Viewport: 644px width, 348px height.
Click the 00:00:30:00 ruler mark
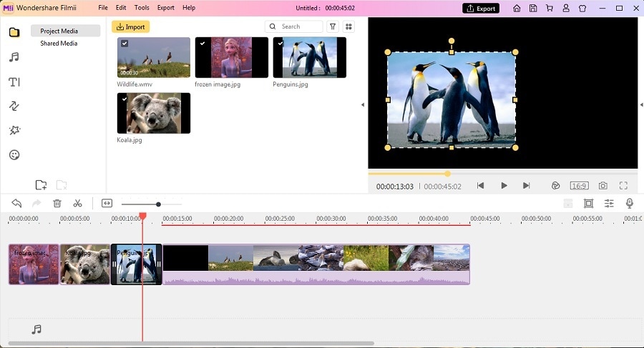click(x=331, y=219)
